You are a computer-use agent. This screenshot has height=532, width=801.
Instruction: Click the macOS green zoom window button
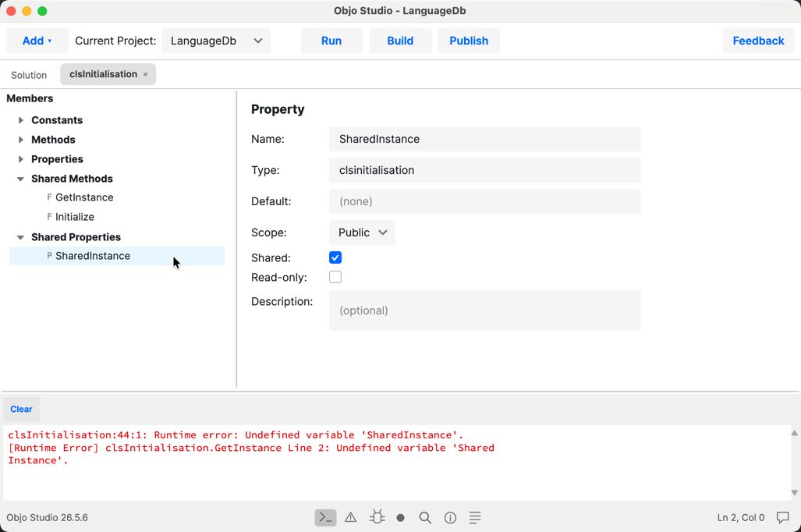point(42,11)
